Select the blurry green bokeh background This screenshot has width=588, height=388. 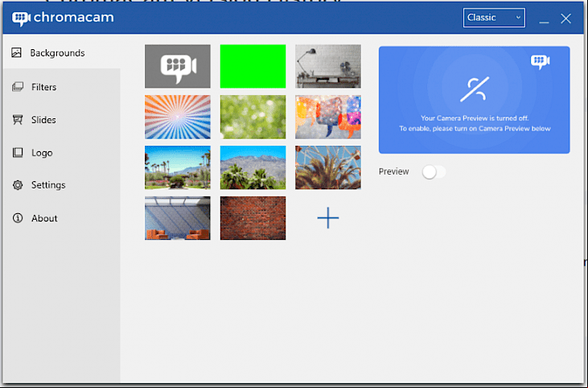tap(253, 117)
